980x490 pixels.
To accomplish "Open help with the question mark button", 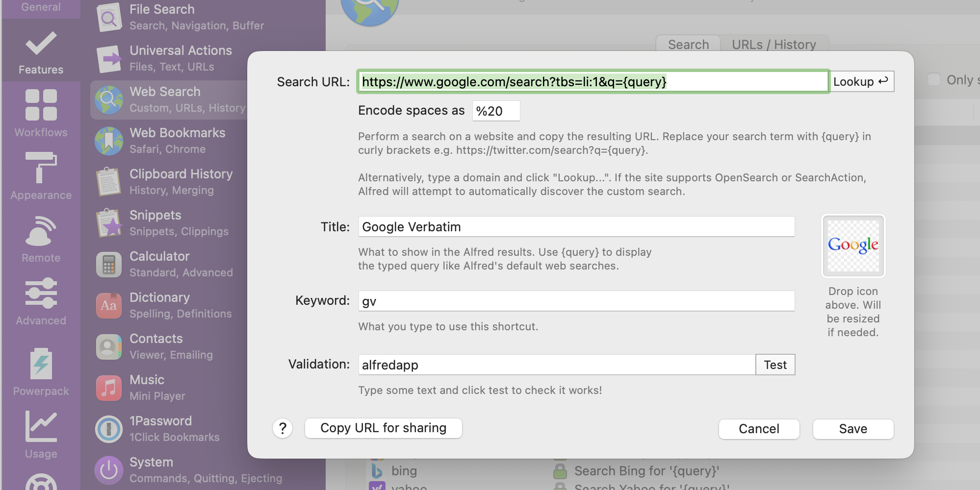I will point(283,428).
